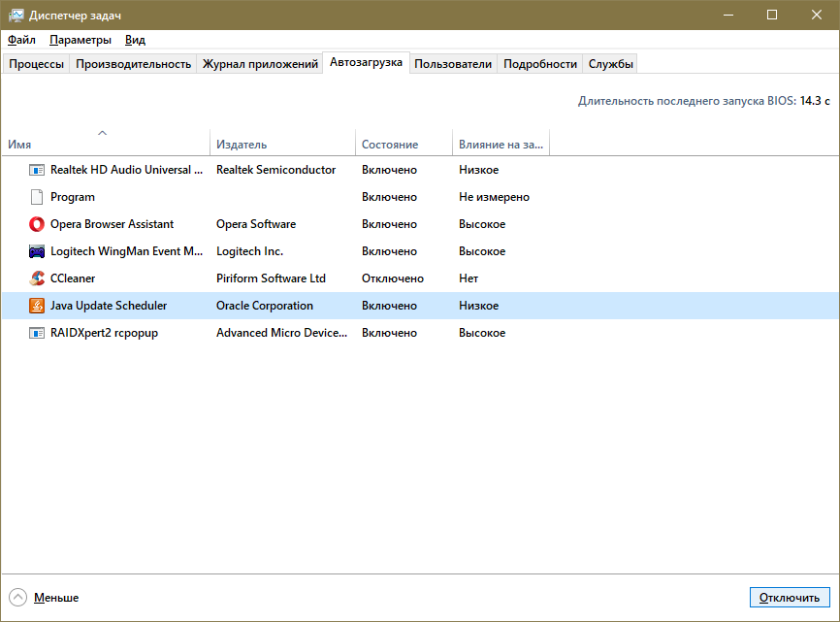
Task: Click the Task Manager title bar icon
Action: coord(16,16)
